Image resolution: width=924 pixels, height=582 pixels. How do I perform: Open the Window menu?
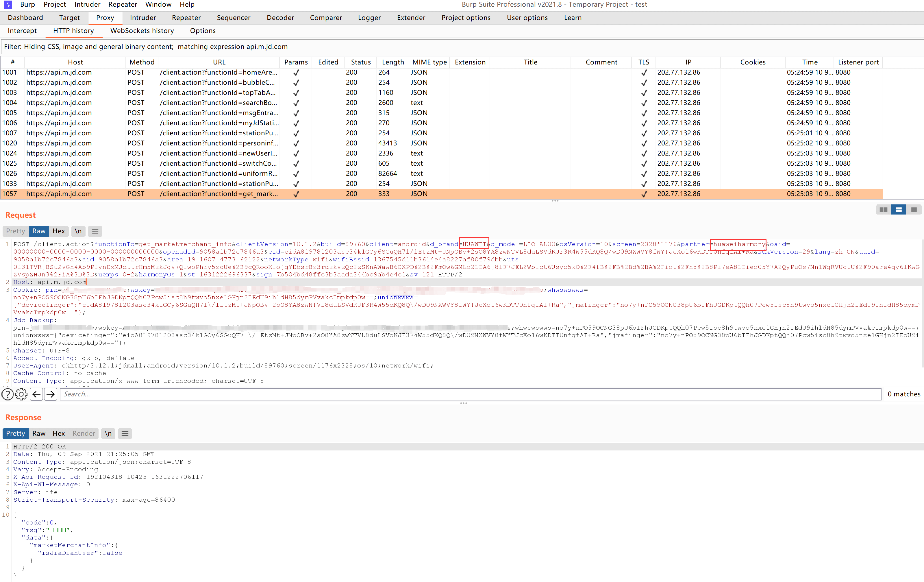point(158,5)
